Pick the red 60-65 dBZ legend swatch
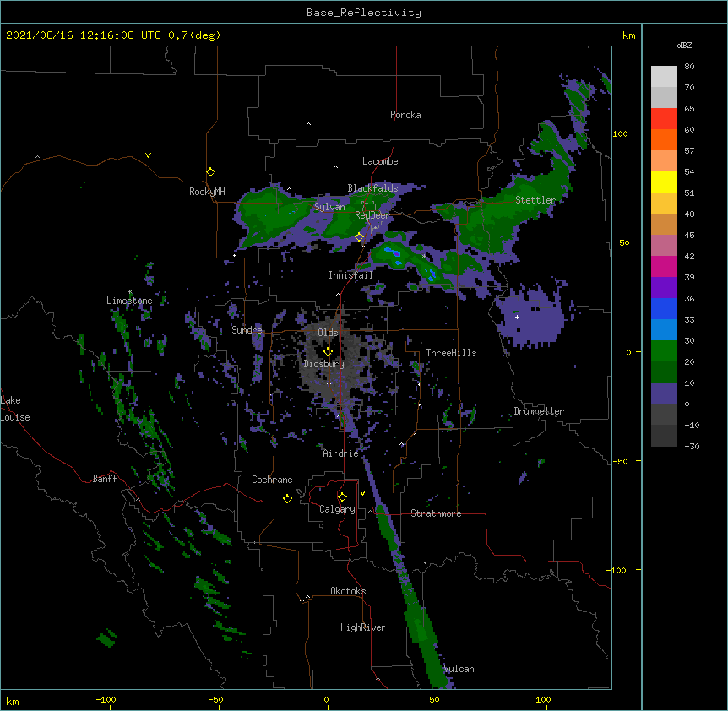Screen dimensions: 728x711 [664, 119]
